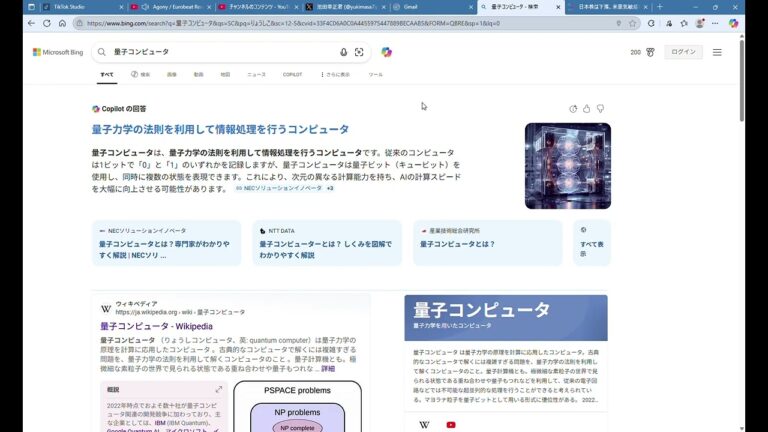The image size is (768, 432).
Task: Dislike the Copilot answer with thumbs down
Action: tap(600, 109)
